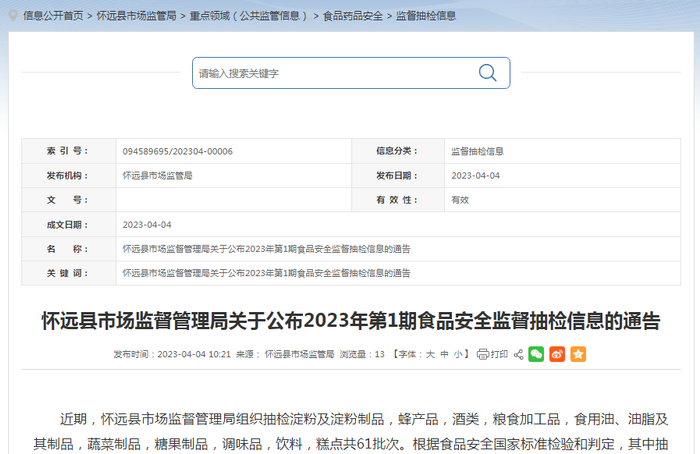Image resolution: width=700 pixels, height=454 pixels.
Task: Click the 关键词 label cell
Action: coord(69,273)
